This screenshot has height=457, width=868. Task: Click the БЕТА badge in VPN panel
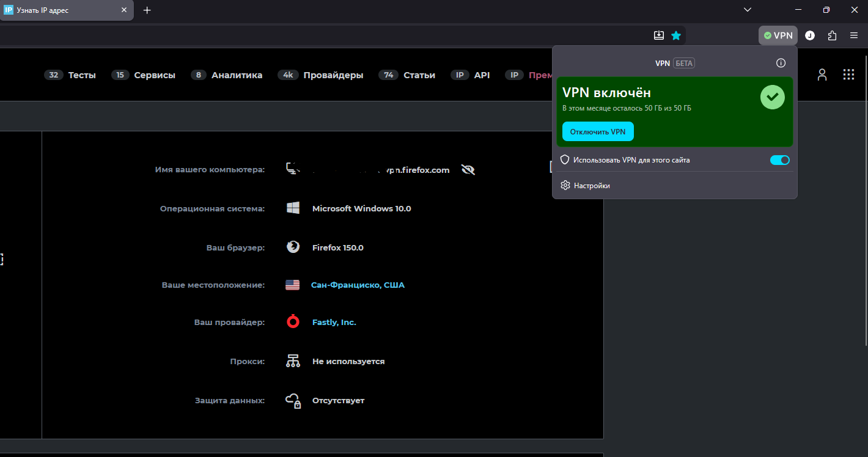pos(684,63)
